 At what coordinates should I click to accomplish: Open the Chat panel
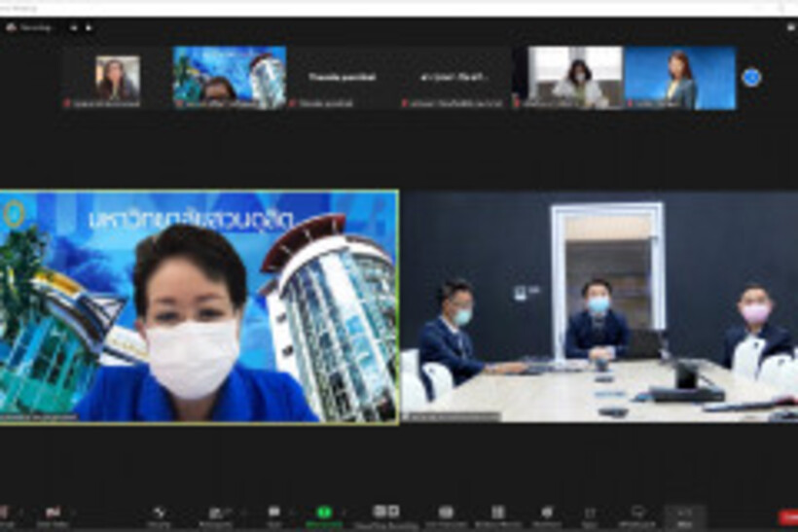[x=273, y=514]
